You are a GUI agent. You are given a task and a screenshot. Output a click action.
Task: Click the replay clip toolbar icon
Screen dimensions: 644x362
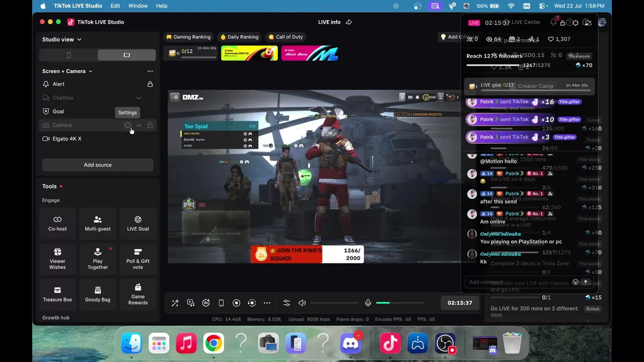tap(252, 303)
